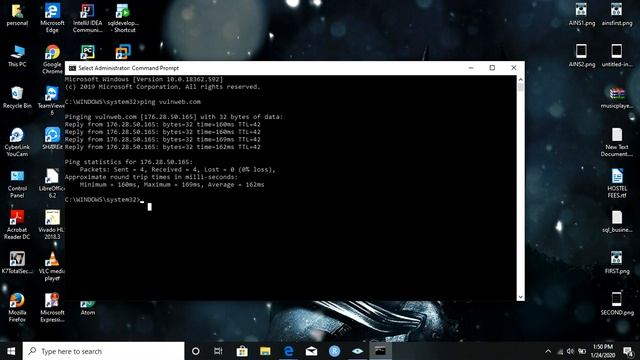Screen dimensions: 640x360
Task: Select Control Panel desktop icon
Action: 17,184
